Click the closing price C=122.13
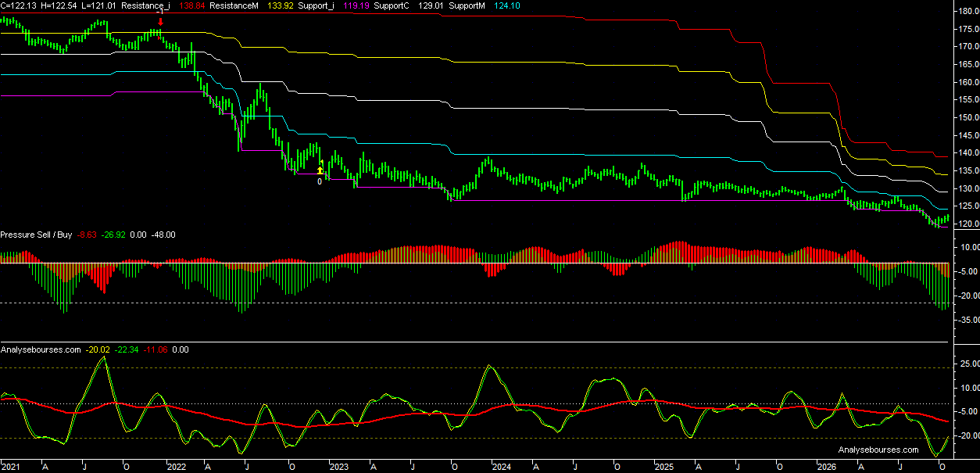The image size is (980, 473). [x=18, y=5]
